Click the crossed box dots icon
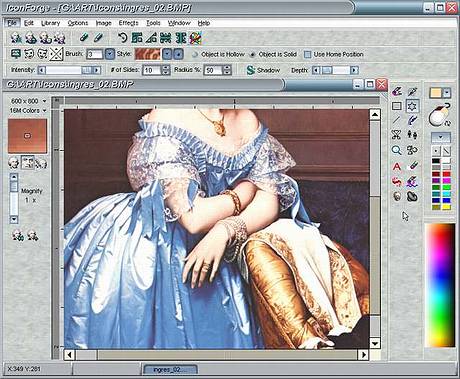 pos(56,54)
